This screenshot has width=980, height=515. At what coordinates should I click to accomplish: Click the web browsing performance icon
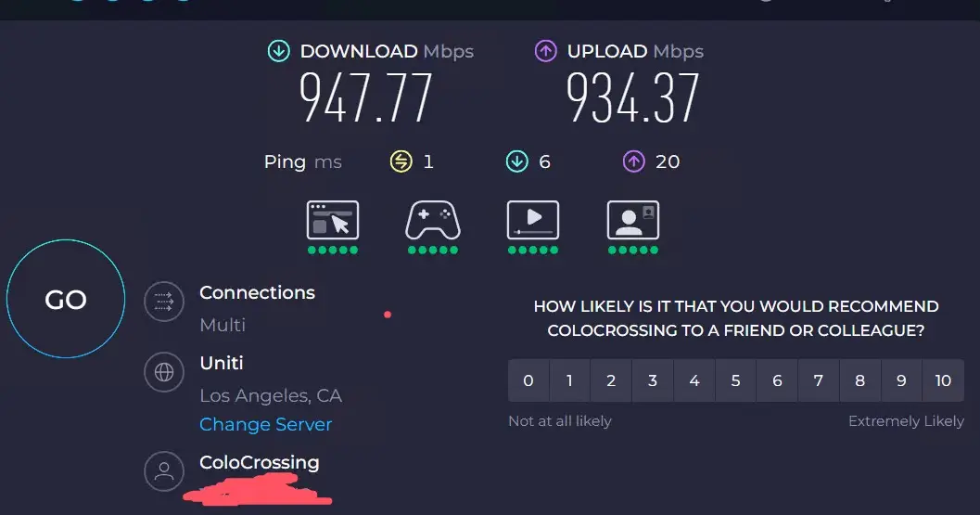pyautogui.click(x=333, y=220)
